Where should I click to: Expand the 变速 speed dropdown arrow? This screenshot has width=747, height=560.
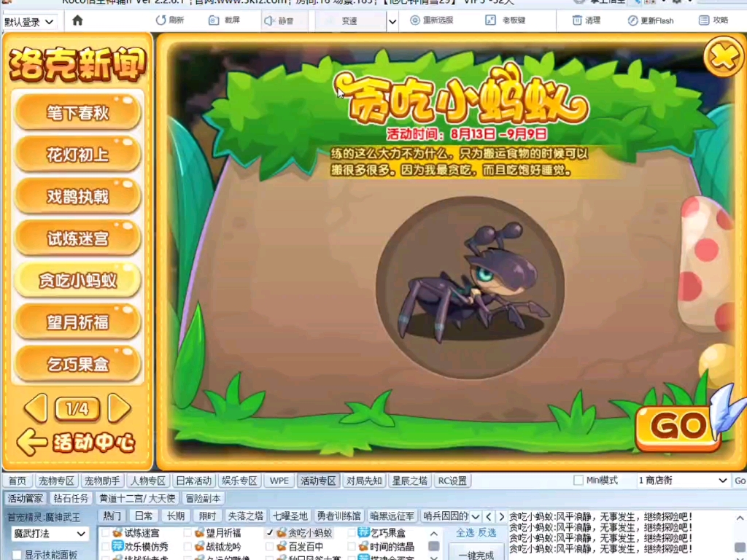pyautogui.click(x=392, y=21)
